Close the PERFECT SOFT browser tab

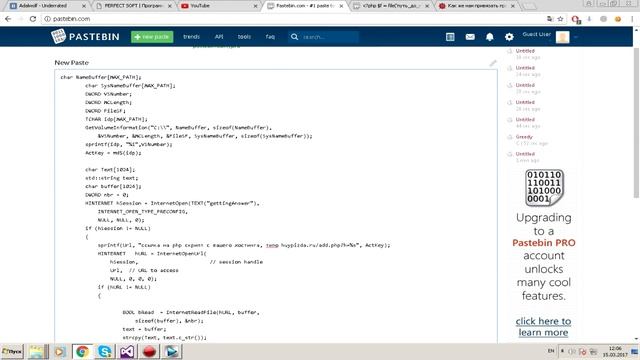click(x=170, y=6)
